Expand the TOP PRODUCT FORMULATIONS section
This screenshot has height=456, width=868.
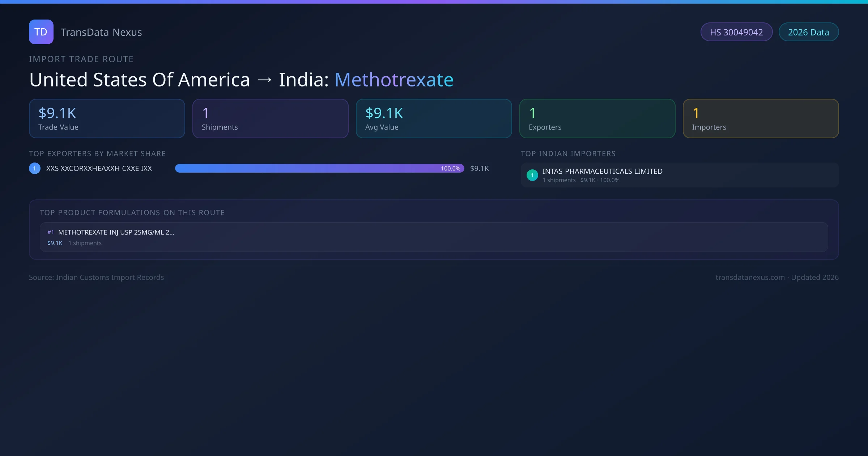[x=132, y=212]
